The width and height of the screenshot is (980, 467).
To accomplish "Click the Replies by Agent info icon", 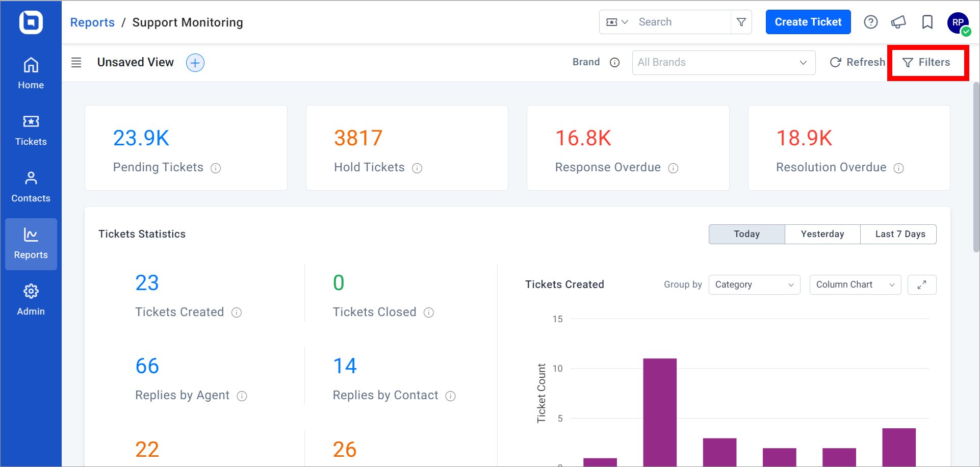I will point(242,396).
